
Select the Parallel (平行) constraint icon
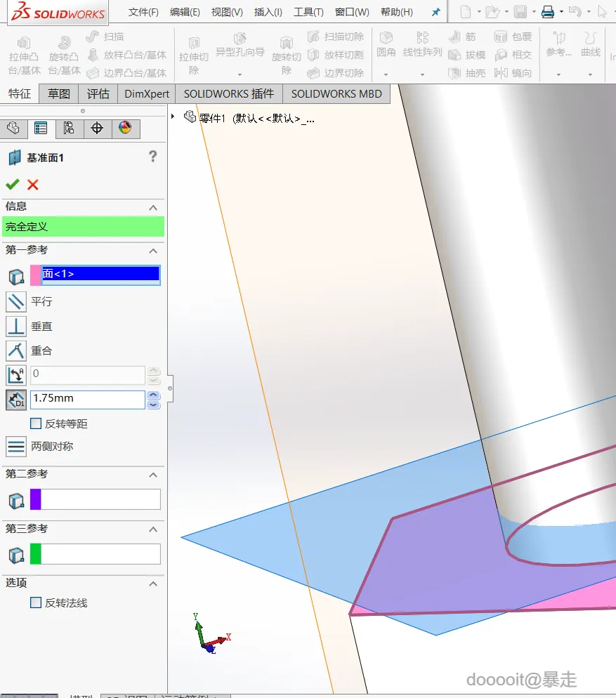click(16, 302)
